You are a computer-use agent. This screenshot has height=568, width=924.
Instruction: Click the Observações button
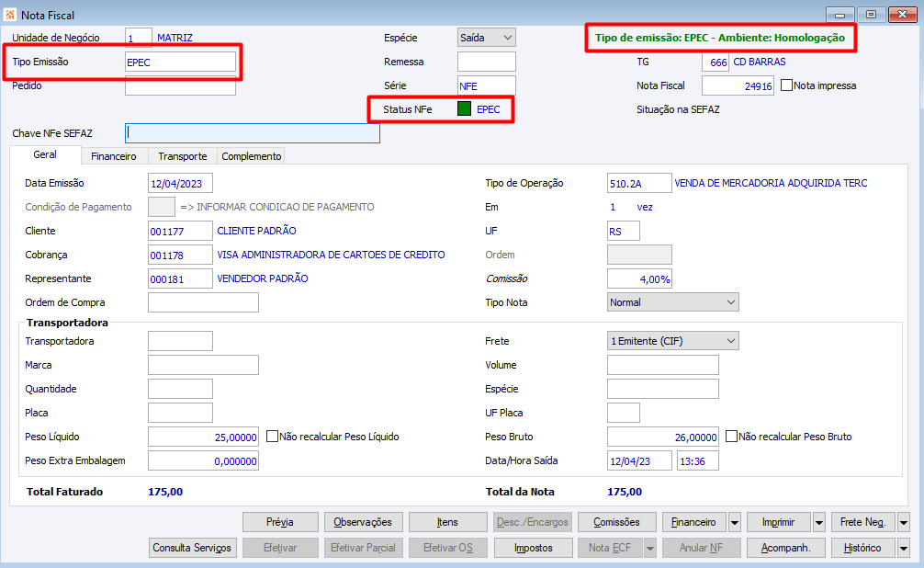point(363,522)
